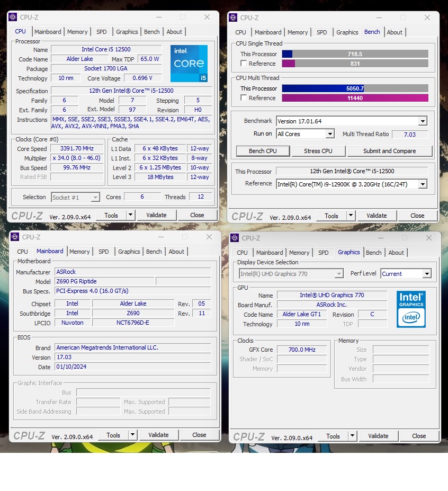Click Manufacturer value ASRock
The width and height of the screenshot is (448, 491).
pyautogui.click(x=133, y=272)
